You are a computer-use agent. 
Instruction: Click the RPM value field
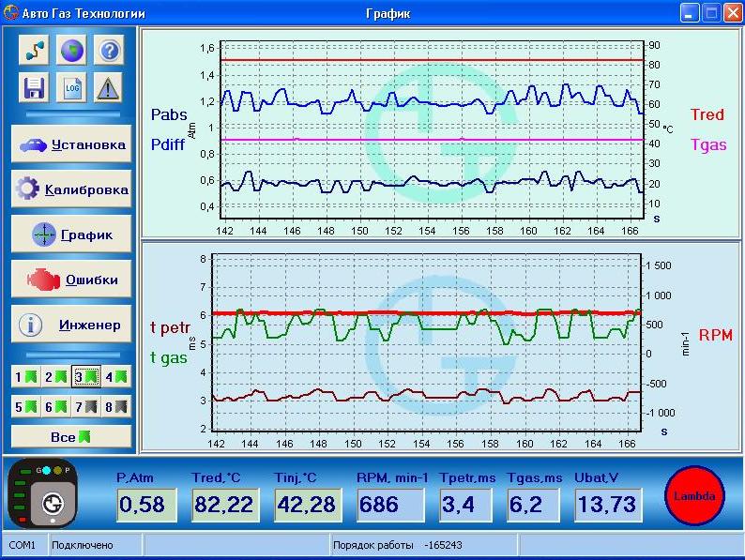(x=390, y=505)
